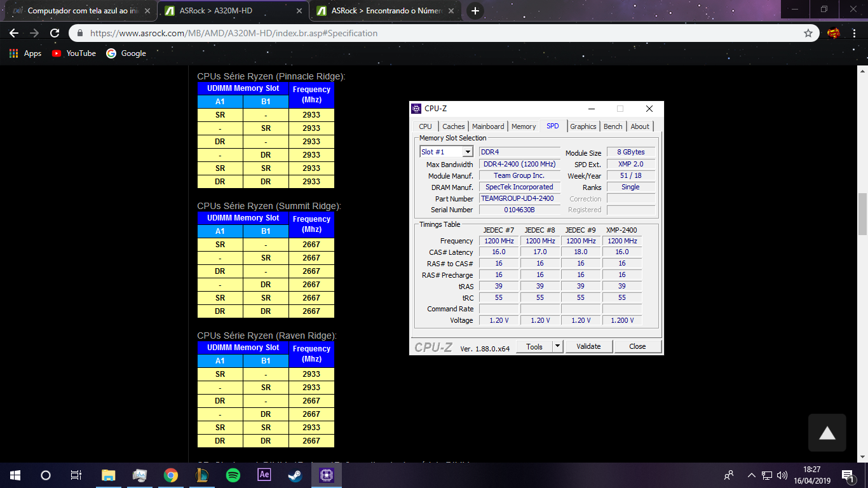This screenshot has width=868, height=488.
Task: Click the Chrome back arrow
Action: tap(14, 33)
